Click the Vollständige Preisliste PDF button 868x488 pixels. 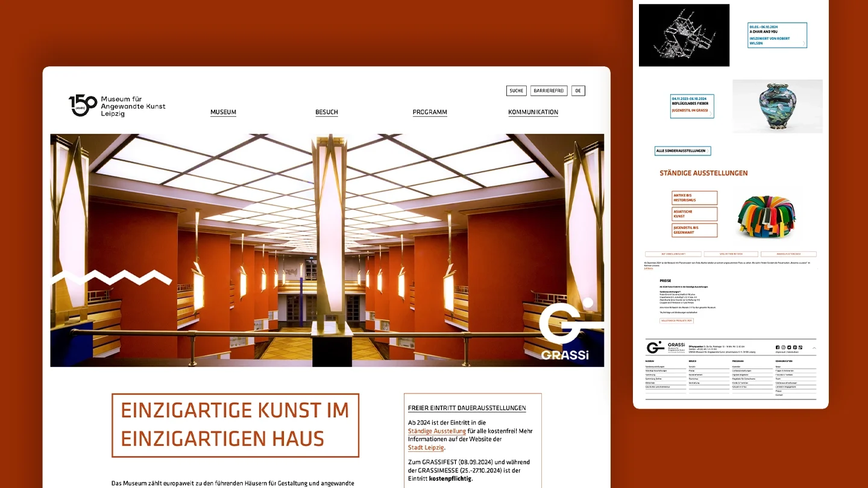(677, 321)
